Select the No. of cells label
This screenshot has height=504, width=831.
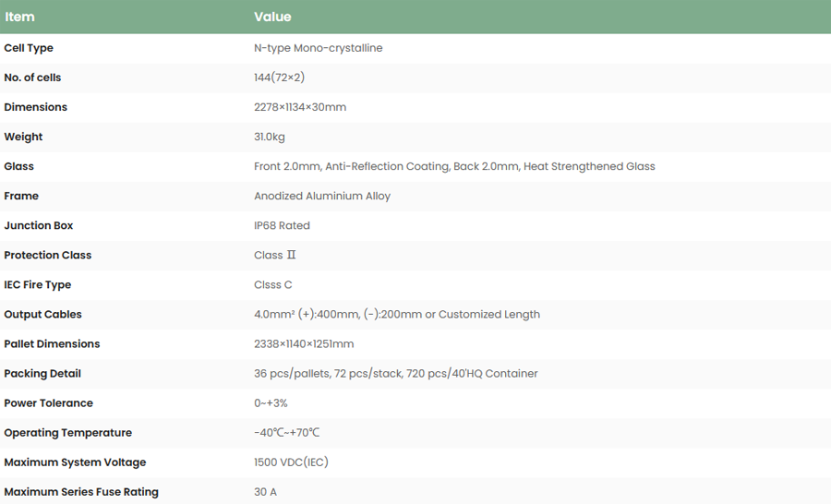(x=32, y=78)
